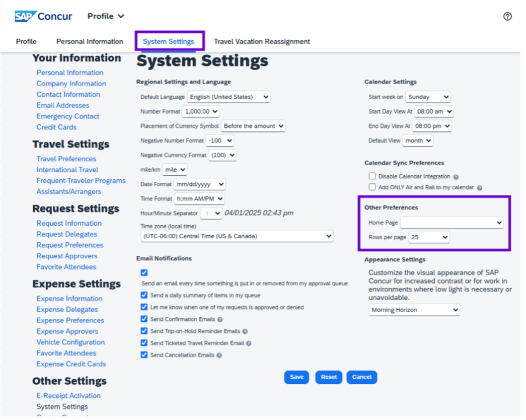Toggle Disable Calendar Integration checkbox

click(x=372, y=176)
